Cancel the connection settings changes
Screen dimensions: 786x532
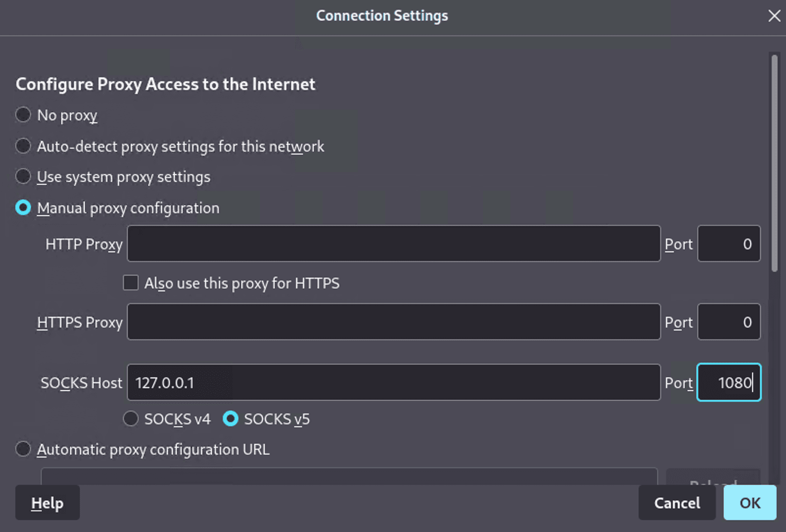(677, 503)
